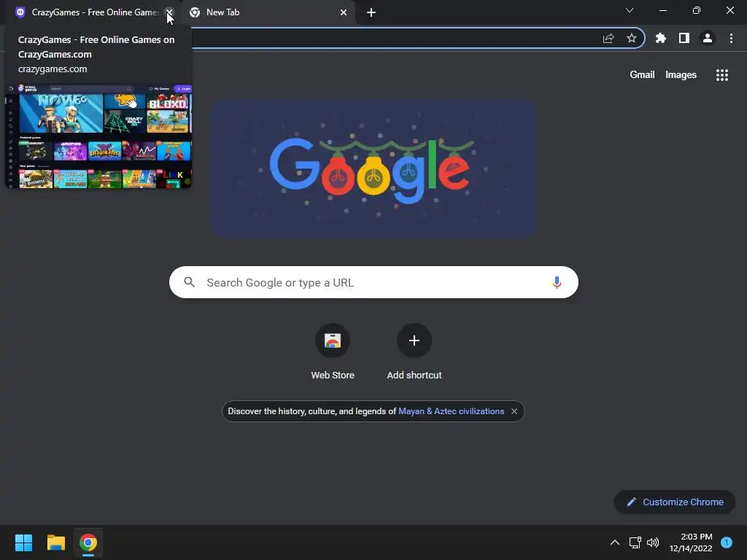Click the Customize Chrome button

pos(675,502)
